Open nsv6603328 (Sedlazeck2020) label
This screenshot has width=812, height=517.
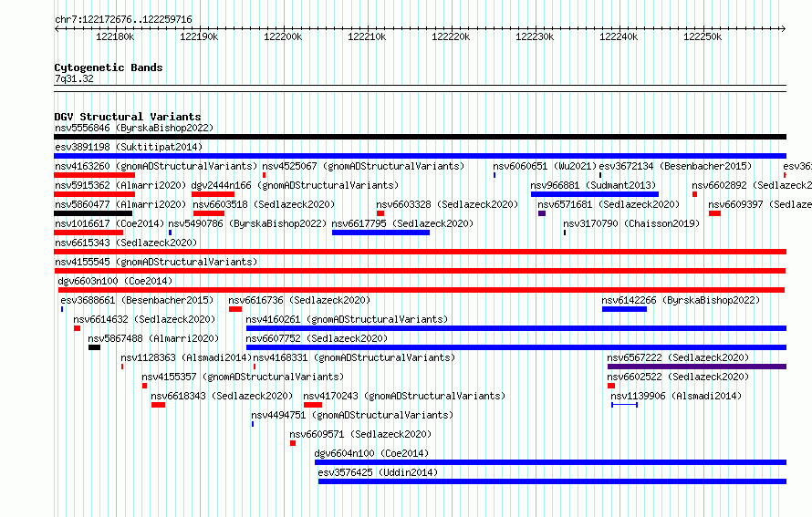(x=447, y=204)
